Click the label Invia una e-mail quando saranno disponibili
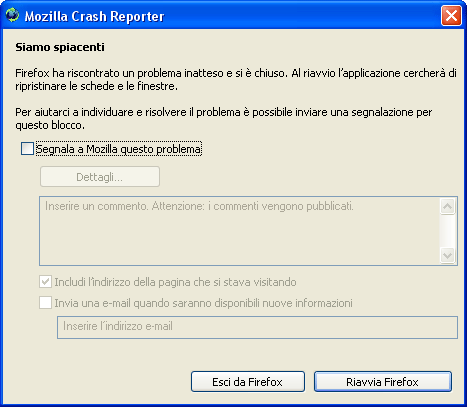Screen dimensions: 467x407 point(203,303)
